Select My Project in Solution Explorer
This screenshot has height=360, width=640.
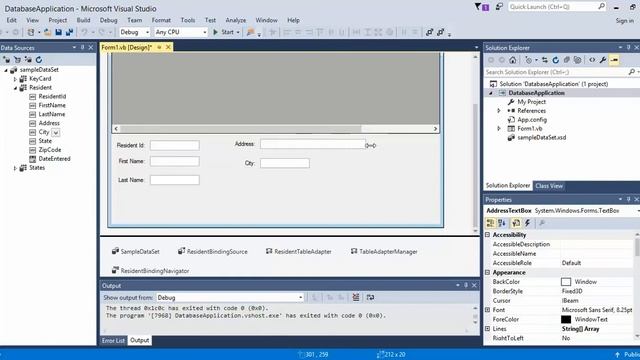point(531,102)
